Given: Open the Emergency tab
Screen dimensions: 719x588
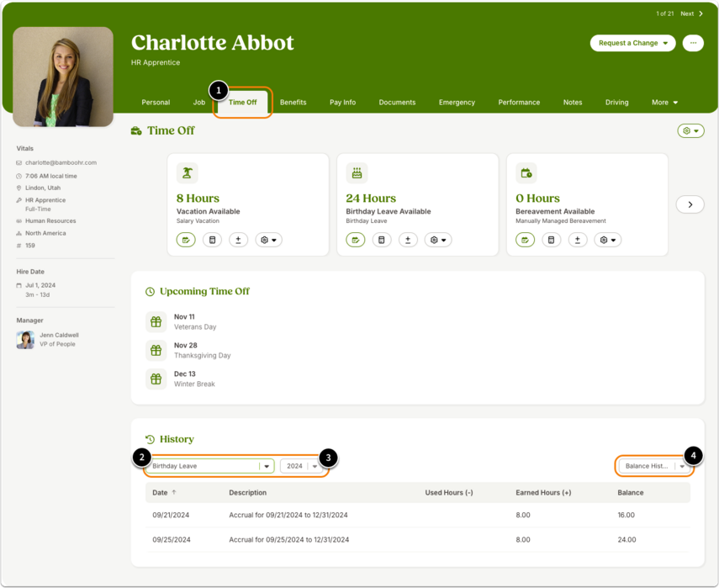Looking at the screenshot, I should coord(457,103).
